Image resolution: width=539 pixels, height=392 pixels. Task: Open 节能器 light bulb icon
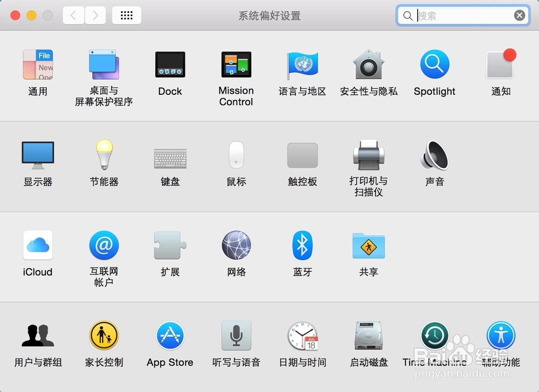pyautogui.click(x=104, y=154)
